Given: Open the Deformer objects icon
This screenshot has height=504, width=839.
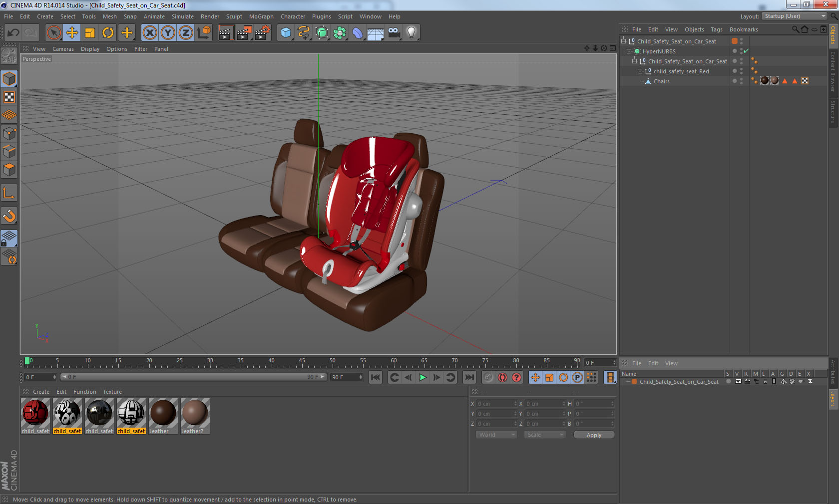Looking at the screenshot, I should [358, 33].
